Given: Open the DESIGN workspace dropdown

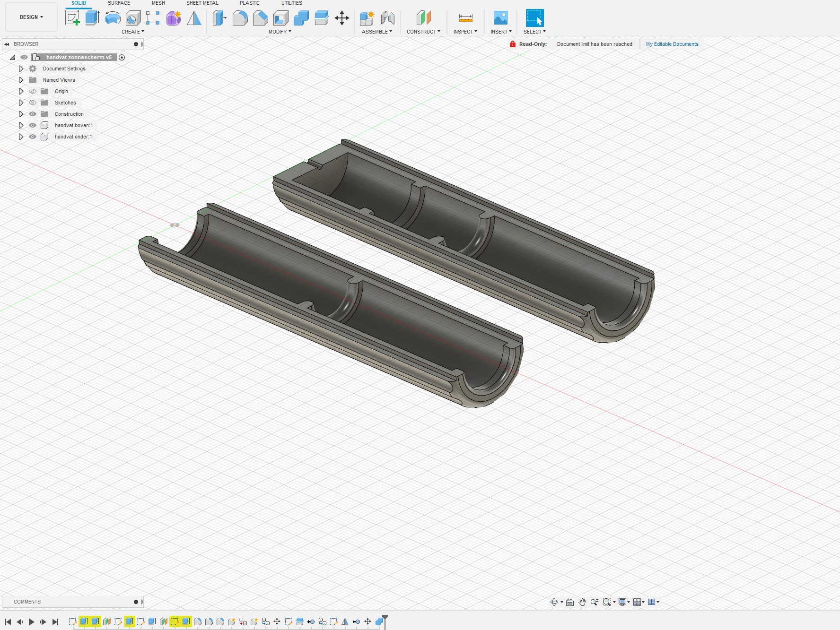Looking at the screenshot, I should (x=31, y=17).
